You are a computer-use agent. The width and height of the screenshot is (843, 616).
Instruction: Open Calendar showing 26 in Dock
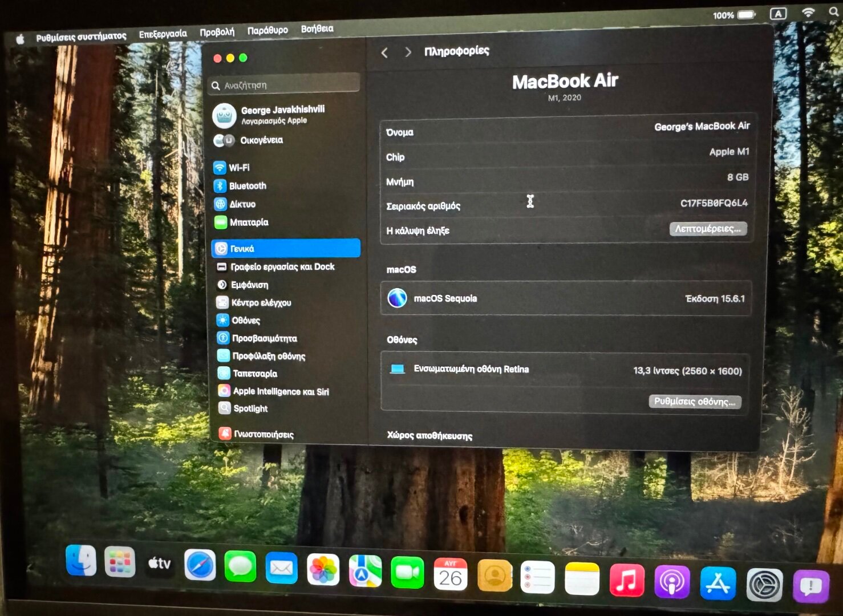(450, 574)
